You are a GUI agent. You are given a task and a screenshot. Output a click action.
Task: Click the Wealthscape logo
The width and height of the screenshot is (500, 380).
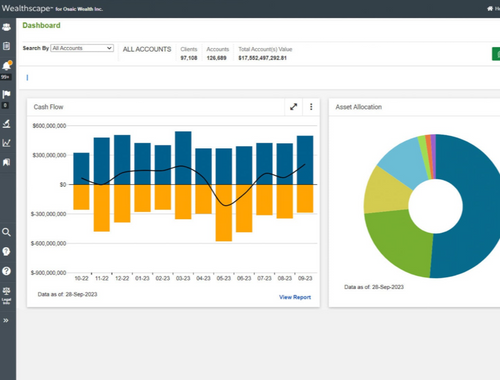[x=27, y=8]
